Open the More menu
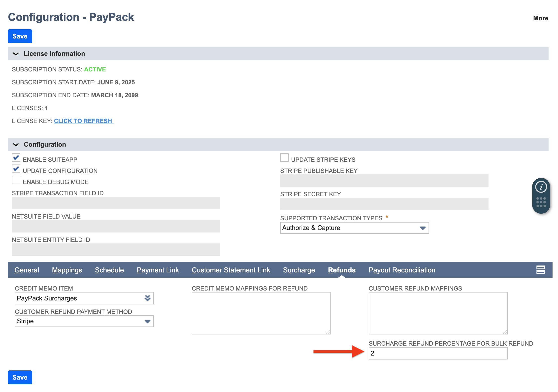558x392 pixels. coord(541,18)
